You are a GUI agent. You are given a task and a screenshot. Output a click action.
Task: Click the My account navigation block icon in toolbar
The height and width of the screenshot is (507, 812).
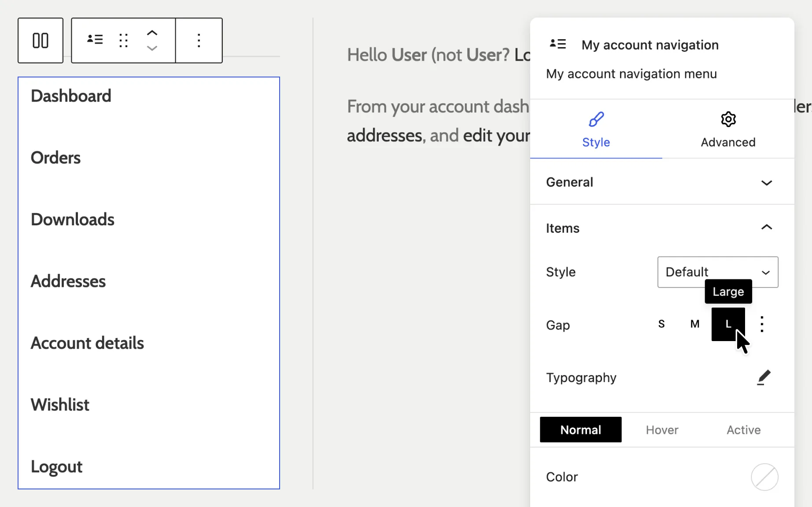coord(95,40)
